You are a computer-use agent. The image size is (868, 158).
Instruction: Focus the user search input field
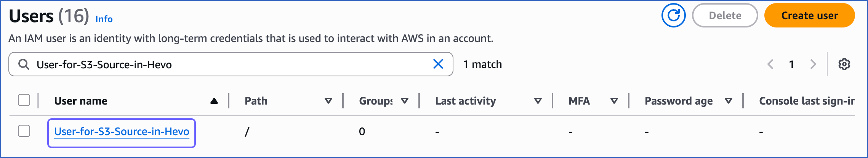pos(231,64)
